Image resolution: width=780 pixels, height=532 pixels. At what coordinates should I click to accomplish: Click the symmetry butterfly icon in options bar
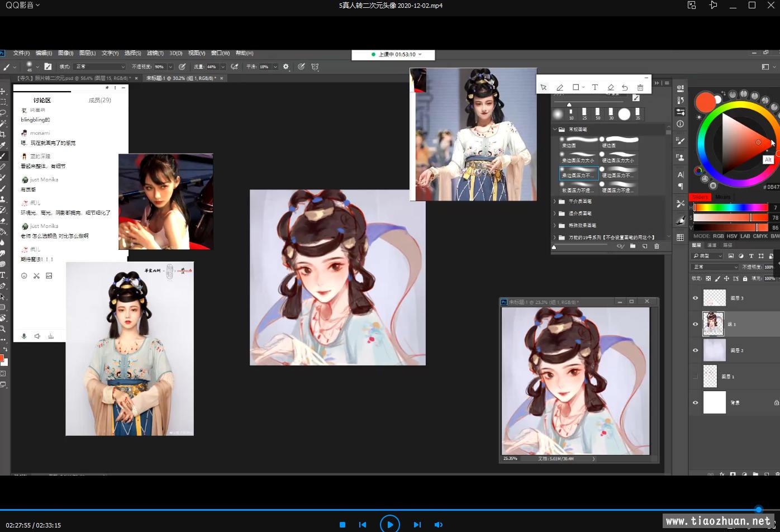(x=315, y=66)
